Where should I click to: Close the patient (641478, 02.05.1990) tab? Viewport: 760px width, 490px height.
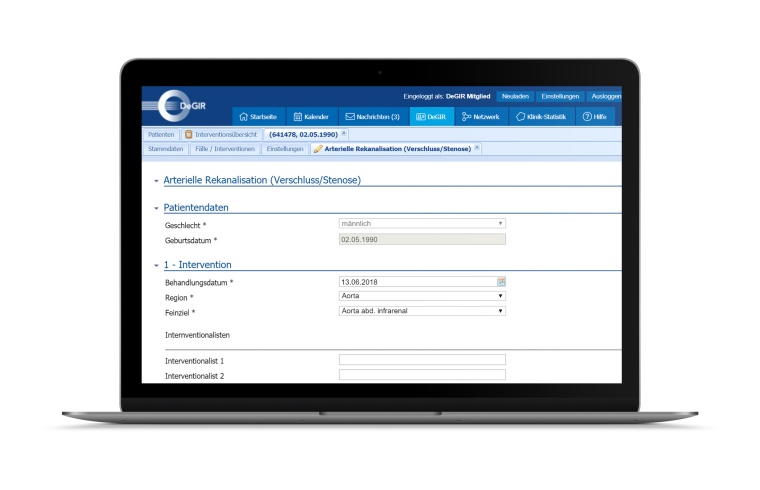(344, 133)
